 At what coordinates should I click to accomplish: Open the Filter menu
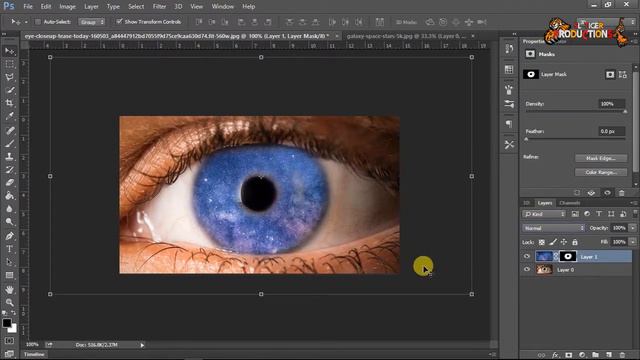pyautogui.click(x=159, y=7)
